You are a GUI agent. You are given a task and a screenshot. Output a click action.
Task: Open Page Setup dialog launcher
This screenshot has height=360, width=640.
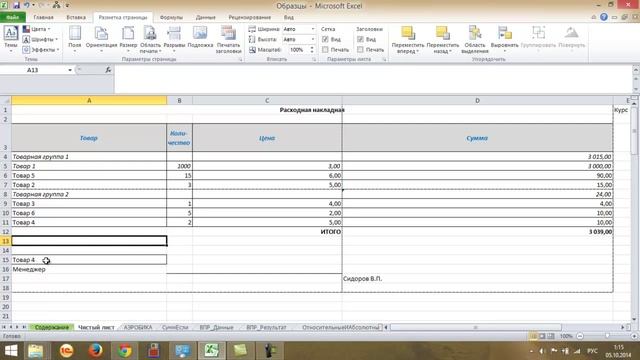(240, 60)
